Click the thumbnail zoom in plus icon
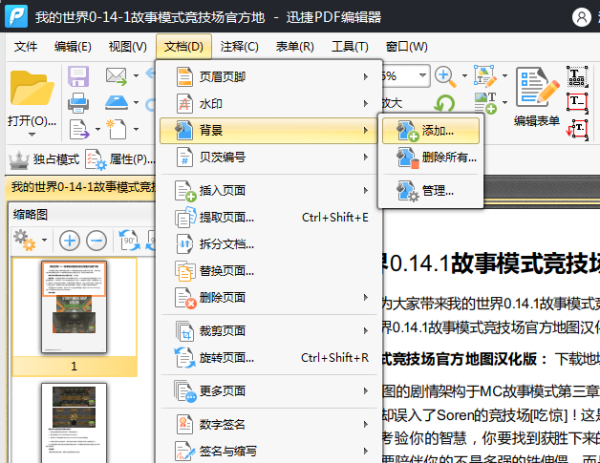The width and height of the screenshot is (600, 463). 69,240
